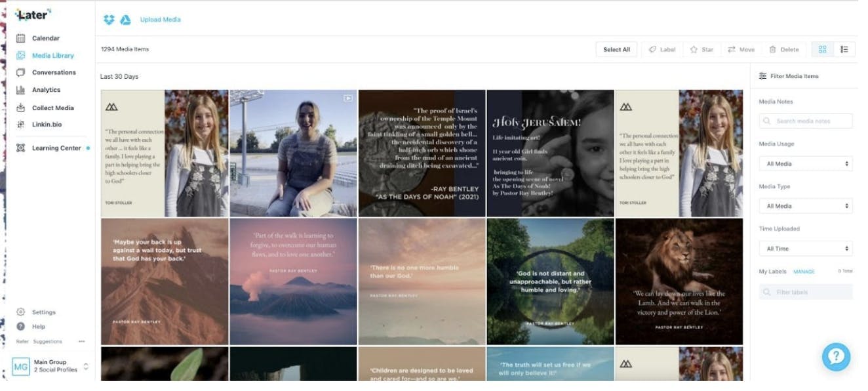Click the video badge on stadium thumbnail
This screenshot has width=868, height=391.
pyautogui.click(x=348, y=98)
